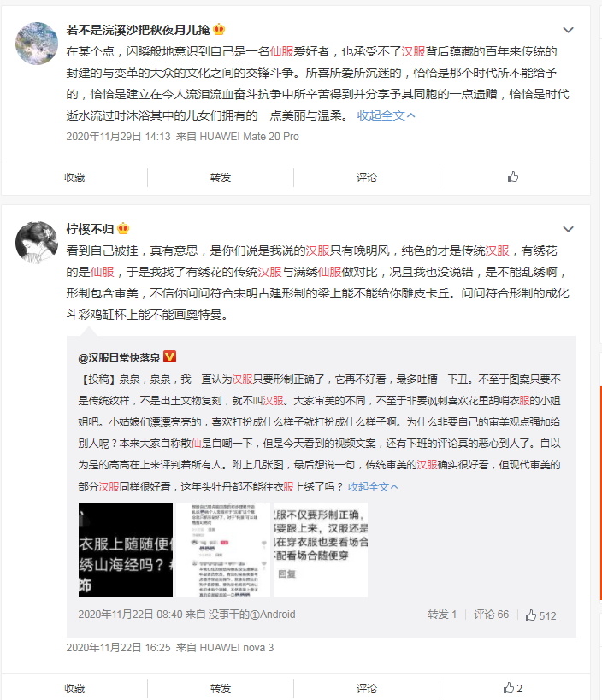Open avatar of 若不是浣溪沙把秋夜月儿掩

point(37,44)
